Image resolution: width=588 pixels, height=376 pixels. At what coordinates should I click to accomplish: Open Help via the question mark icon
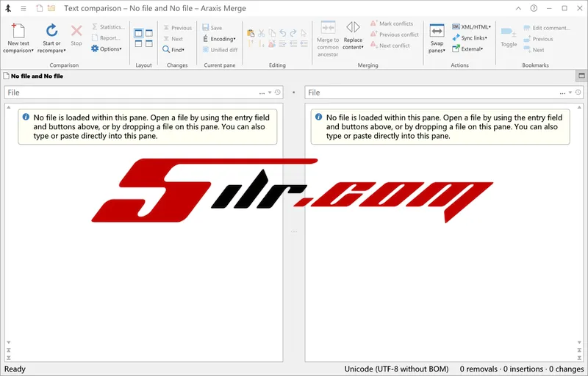coord(534,8)
